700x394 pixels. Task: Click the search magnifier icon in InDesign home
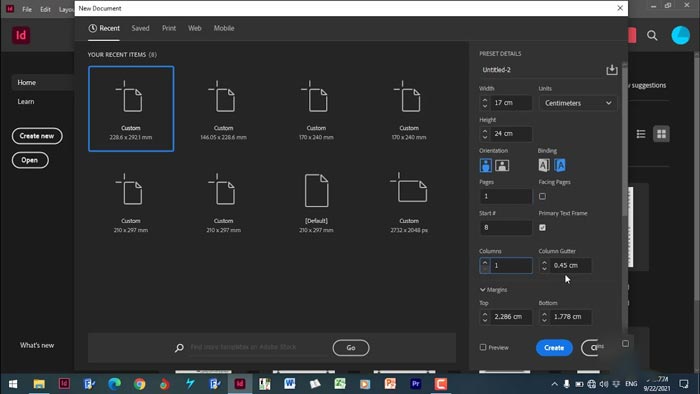(x=652, y=36)
